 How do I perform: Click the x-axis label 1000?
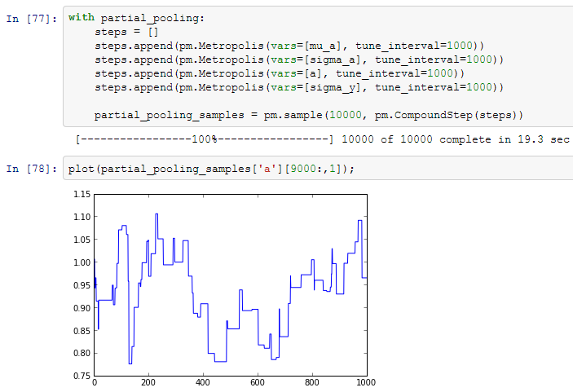click(366, 382)
